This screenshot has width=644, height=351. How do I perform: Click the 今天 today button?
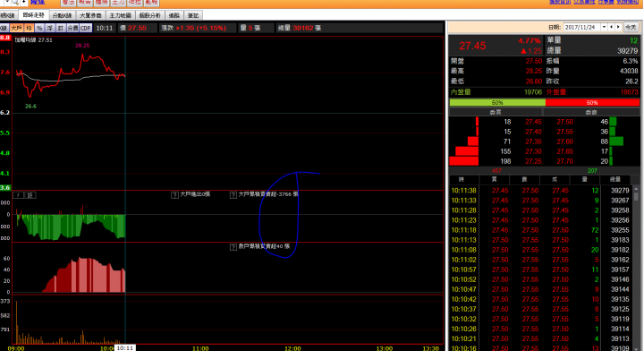coord(631,27)
